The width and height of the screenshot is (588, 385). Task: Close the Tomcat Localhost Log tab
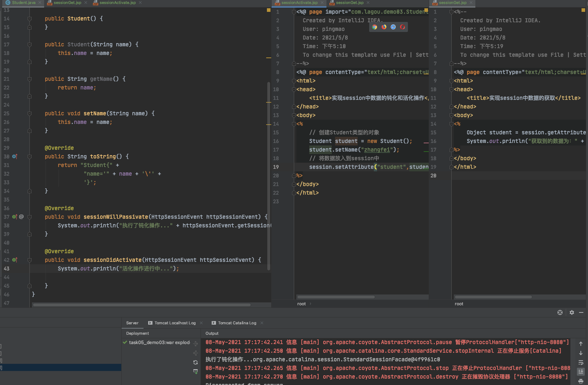click(x=201, y=323)
